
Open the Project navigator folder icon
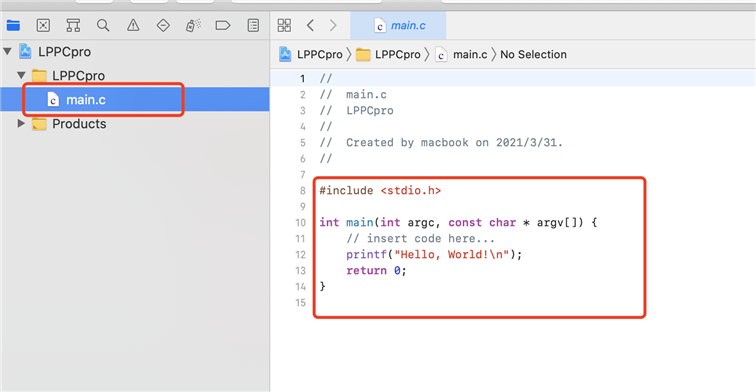coord(13,26)
